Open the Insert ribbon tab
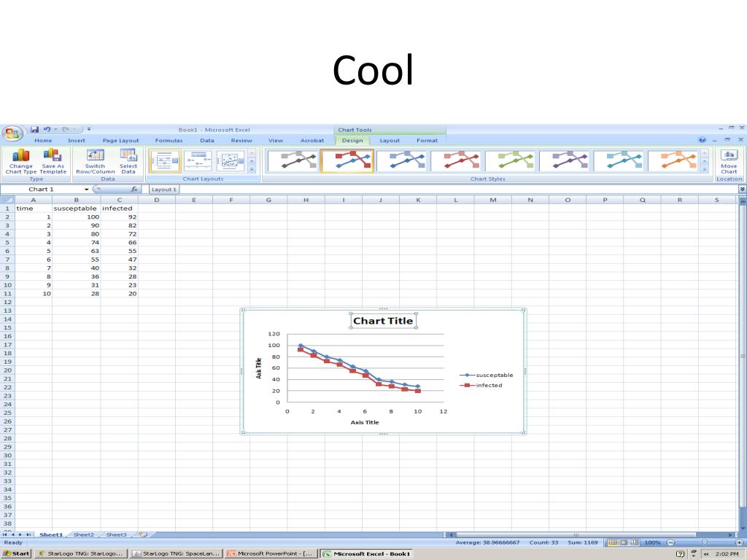The height and width of the screenshot is (560, 747). 76,141
